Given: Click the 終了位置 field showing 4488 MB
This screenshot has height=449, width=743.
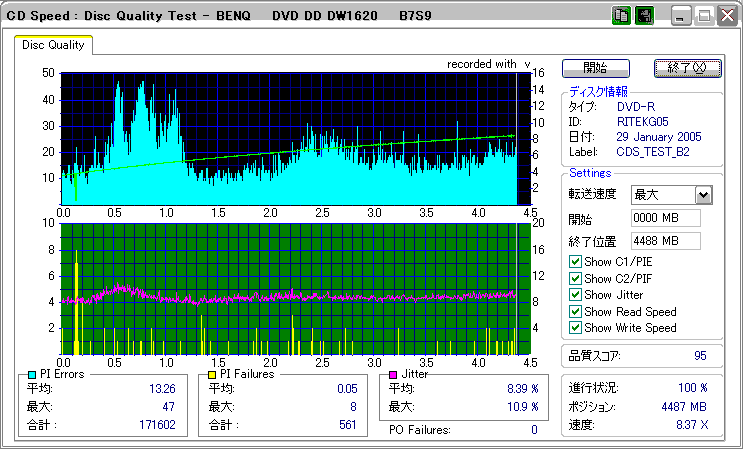Looking at the screenshot, I should [666, 240].
